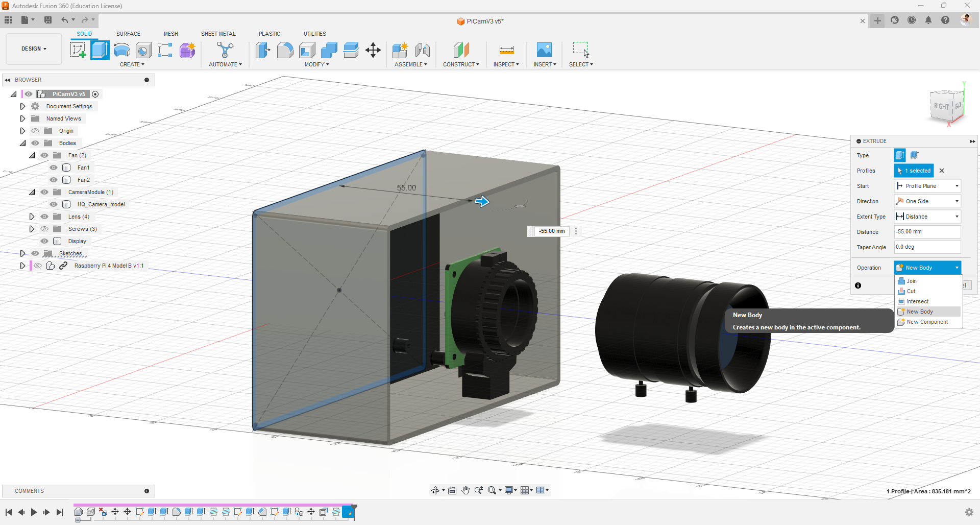Image resolution: width=980 pixels, height=525 pixels.
Task: Toggle visibility of the Bodies folder
Action: (35, 143)
